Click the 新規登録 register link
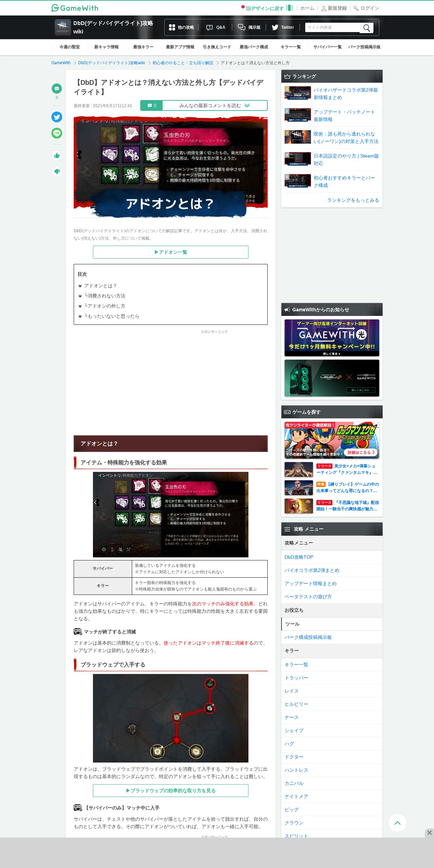This screenshot has width=434, height=868. (x=334, y=8)
